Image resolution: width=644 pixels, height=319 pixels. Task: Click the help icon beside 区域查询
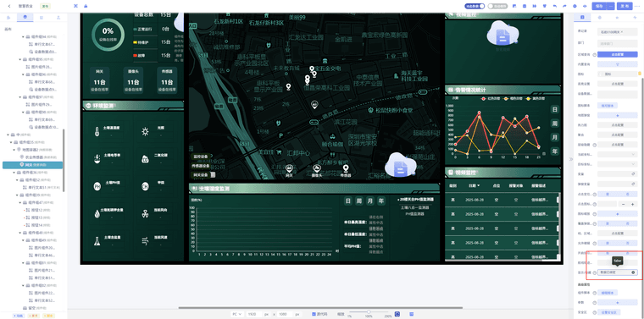click(x=594, y=54)
